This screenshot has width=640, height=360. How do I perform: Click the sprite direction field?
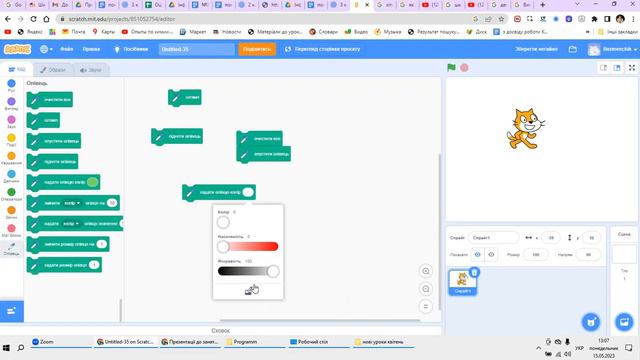588,255
